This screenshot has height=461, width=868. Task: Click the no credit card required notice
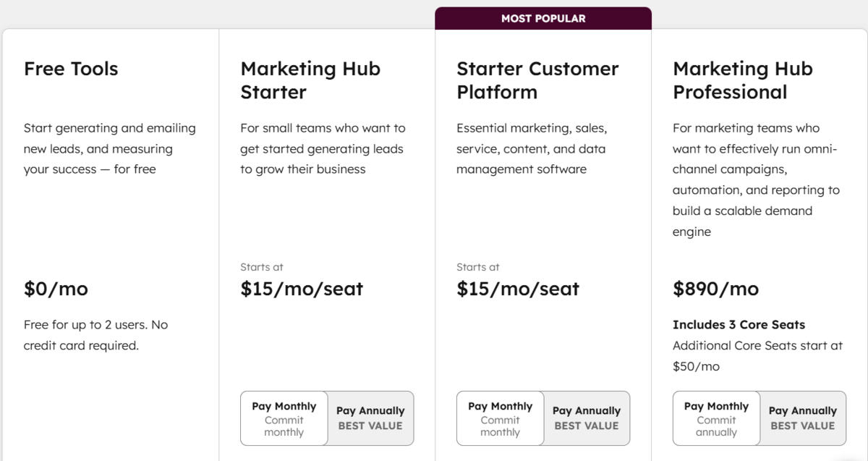pos(95,334)
